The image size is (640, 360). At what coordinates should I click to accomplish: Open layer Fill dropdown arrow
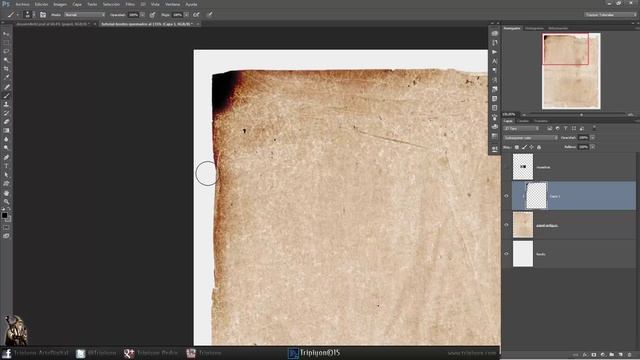[x=593, y=147]
